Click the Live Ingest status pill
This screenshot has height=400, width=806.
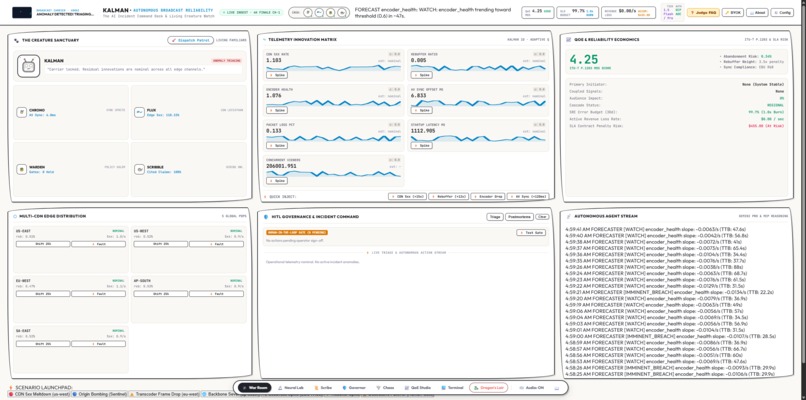(x=250, y=12)
